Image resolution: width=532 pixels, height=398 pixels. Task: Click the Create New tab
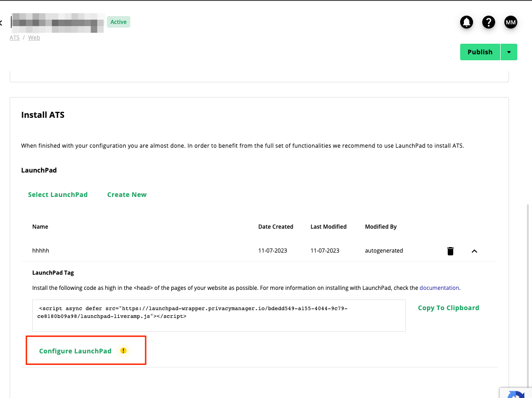(127, 195)
